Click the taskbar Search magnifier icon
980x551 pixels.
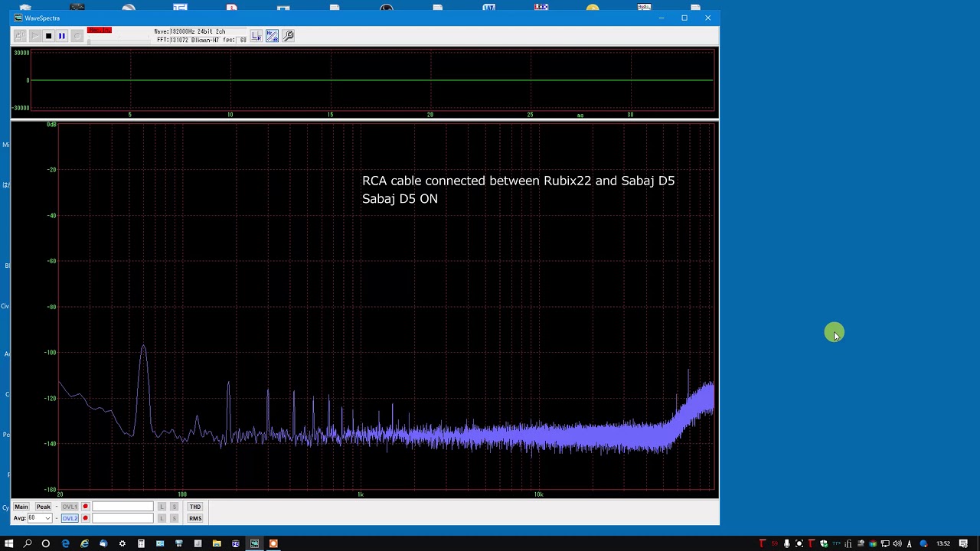tap(28, 543)
